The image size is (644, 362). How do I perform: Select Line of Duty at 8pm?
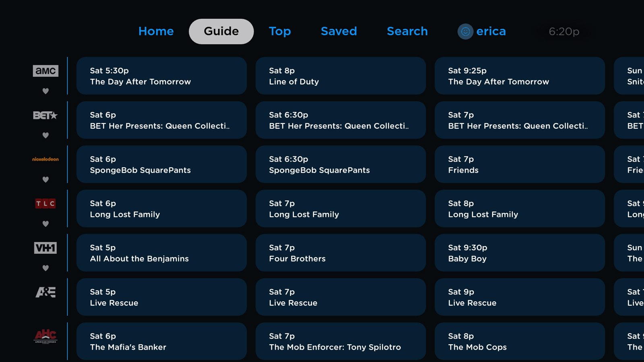tap(340, 76)
